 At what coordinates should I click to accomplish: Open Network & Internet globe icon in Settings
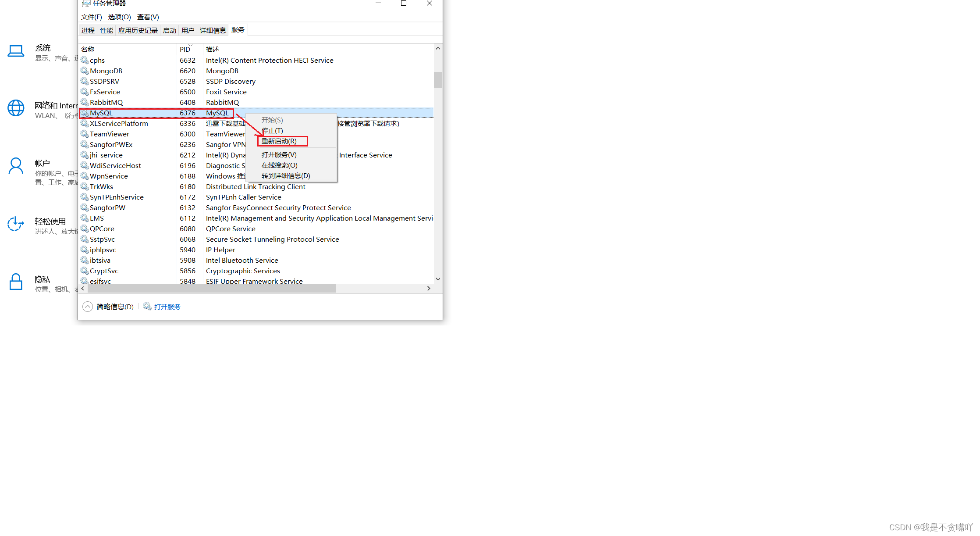(16, 108)
